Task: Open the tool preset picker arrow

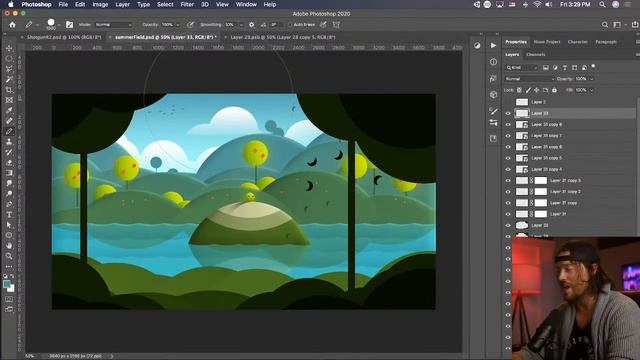Action: click(37, 25)
